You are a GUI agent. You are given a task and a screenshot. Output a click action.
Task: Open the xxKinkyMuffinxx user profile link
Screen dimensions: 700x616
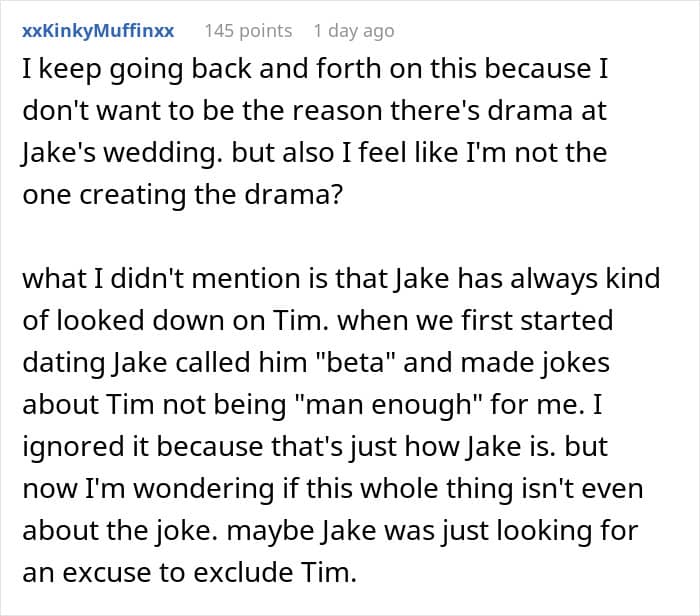98,31
